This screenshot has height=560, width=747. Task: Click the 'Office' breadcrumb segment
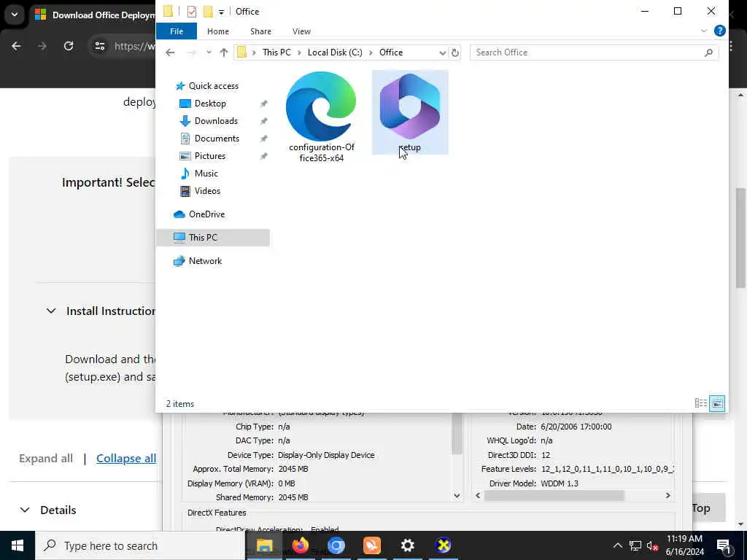391,52
